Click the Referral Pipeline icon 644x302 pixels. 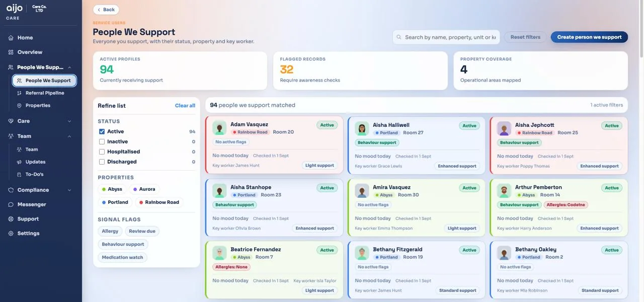[x=20, y=93]
